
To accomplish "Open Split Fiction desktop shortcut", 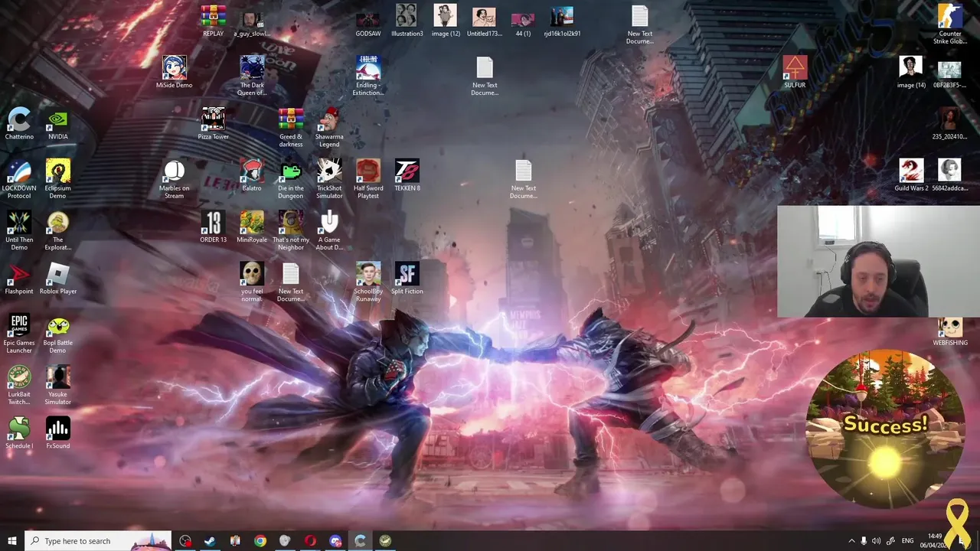I will click(407, 277).
